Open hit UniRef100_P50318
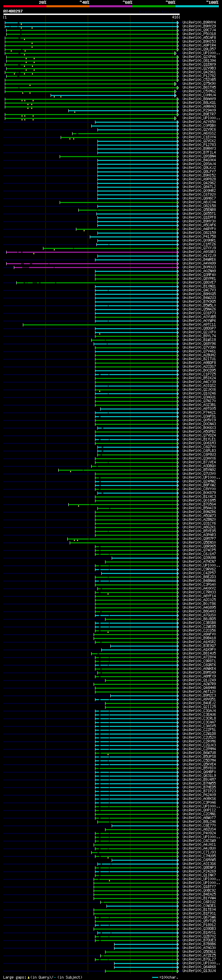The image size is (222, 980). pos(199,34)
